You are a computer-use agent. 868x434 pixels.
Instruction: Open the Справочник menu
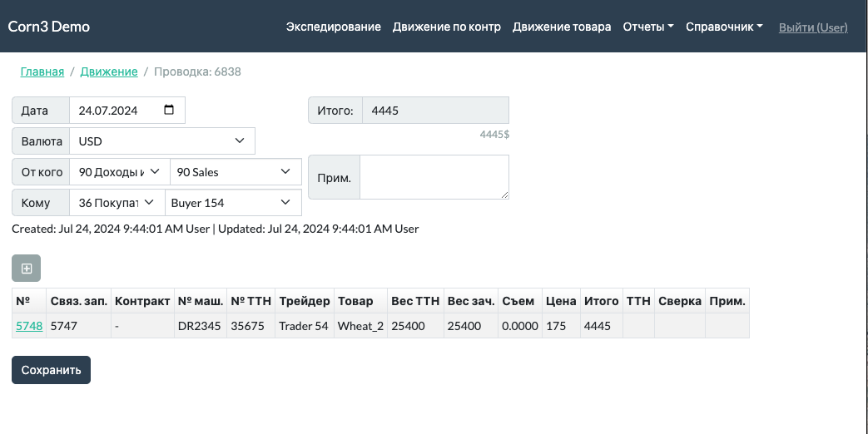pos(723,27)
